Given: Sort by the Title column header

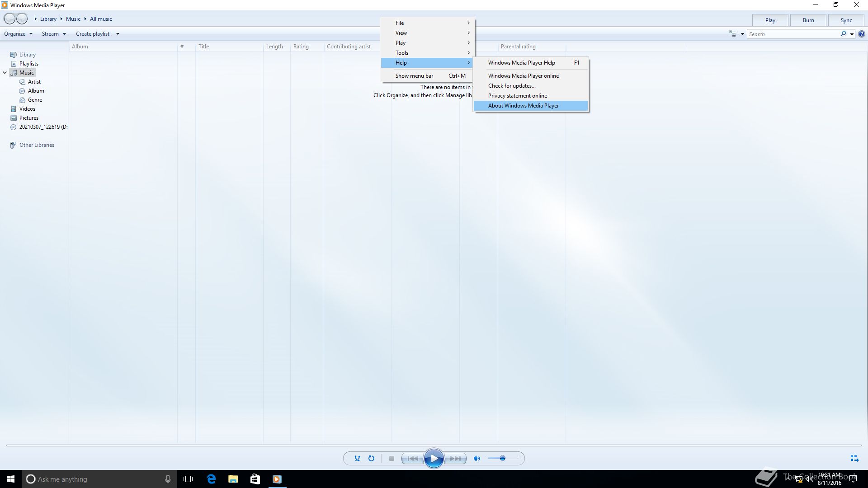Looking at the screenshot, I should pos(229,47).
